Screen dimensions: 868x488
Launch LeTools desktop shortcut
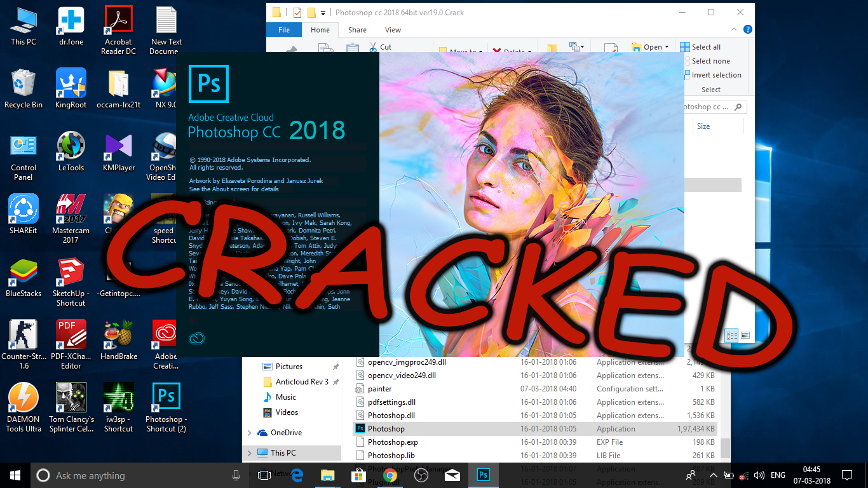(x=71, y=152)
